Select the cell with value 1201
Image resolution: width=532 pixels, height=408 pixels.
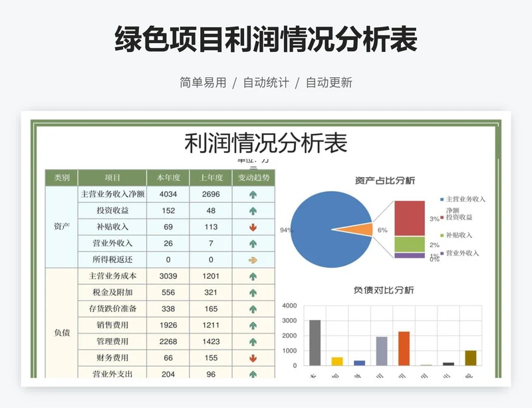[x=211, y=276]
